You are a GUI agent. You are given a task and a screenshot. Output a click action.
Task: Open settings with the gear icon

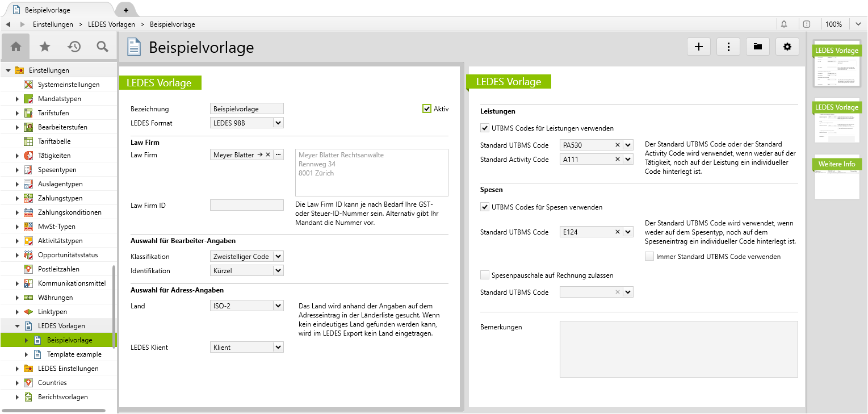(787, 47)
